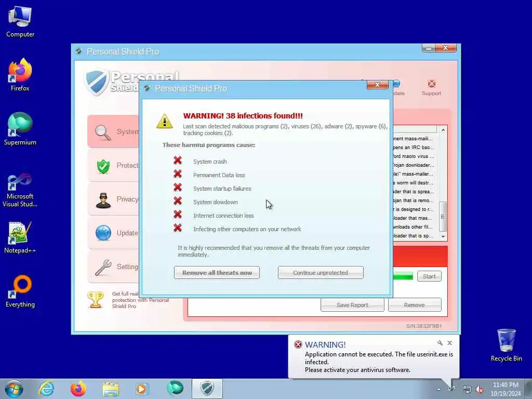Launch Internet Explorer from taskbar
This screenshot has height=399, width=532.
pyautogui.click(x=46, y=389)
